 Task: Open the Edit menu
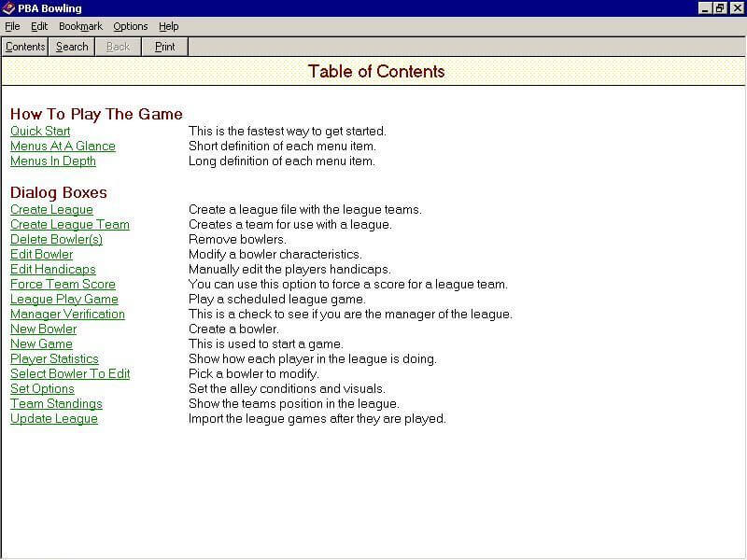tap(39, 27)
